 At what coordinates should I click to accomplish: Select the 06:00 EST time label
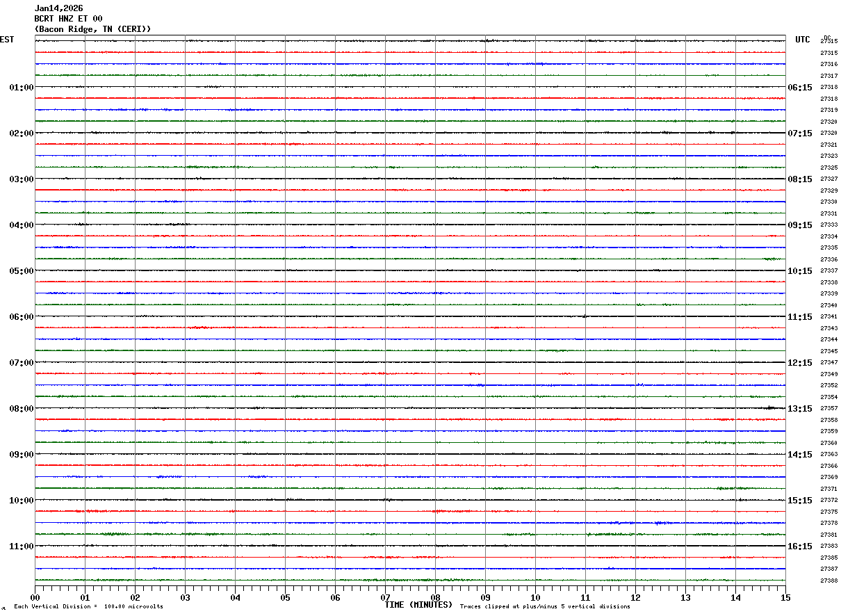pos(22,317)
